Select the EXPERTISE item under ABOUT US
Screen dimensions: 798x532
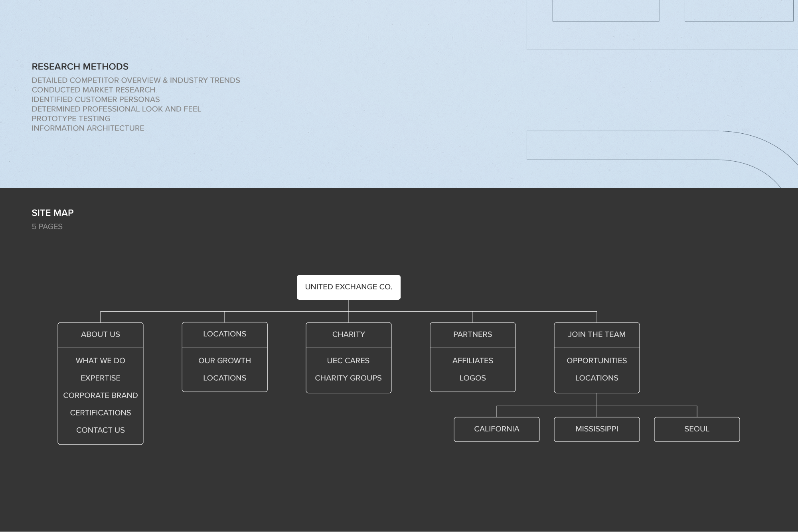pos(101,378)
